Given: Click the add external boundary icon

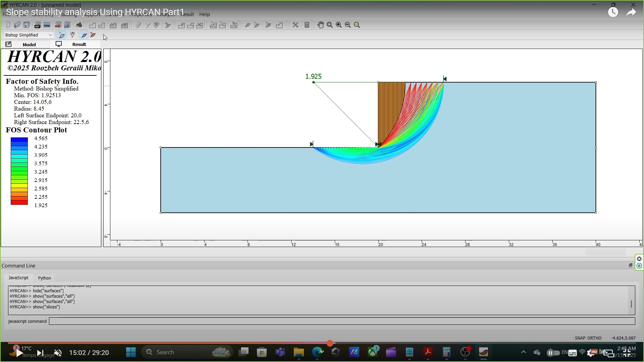Looking at the screenshot, I should pyautogui.click(x=93, y=25).
